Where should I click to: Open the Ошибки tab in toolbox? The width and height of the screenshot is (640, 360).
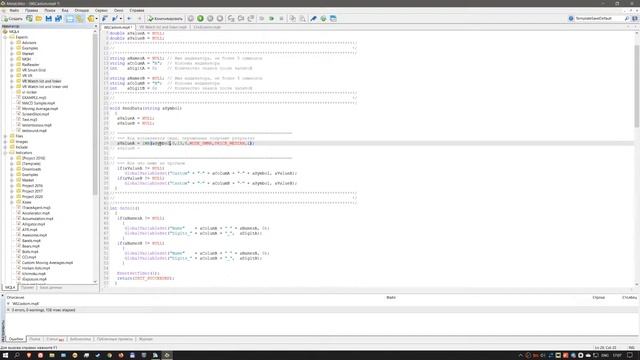click(x=16, y=339)
